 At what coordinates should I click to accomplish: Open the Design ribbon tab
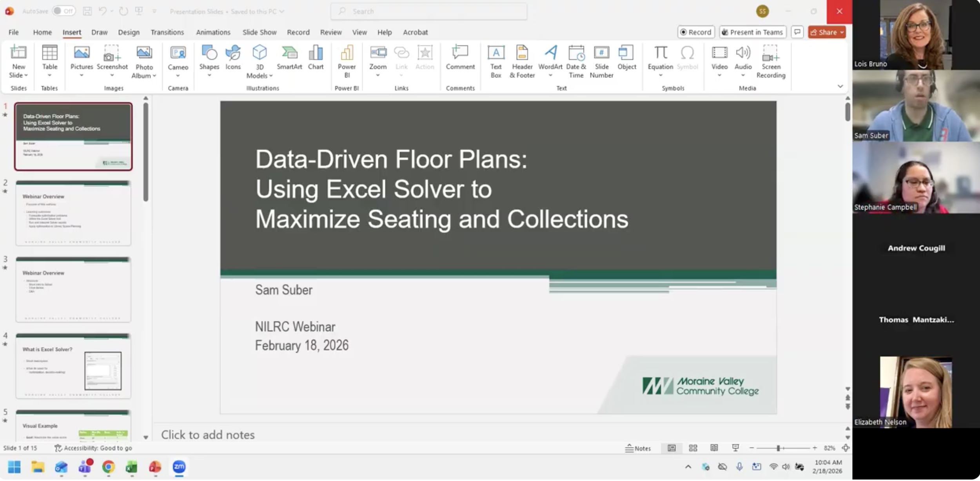click(129, 32)
